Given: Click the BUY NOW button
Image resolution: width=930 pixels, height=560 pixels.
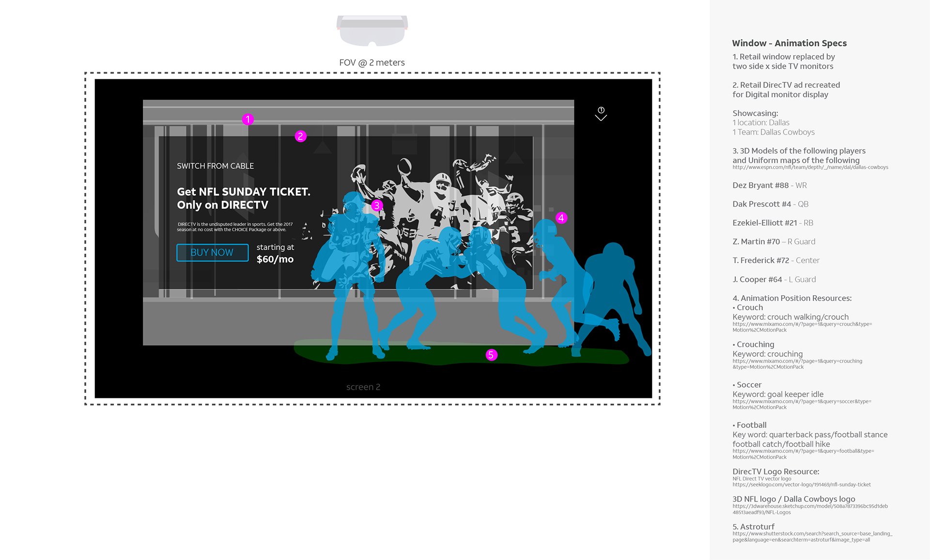Looking at the screenshot, I should [x=212, y=253].
